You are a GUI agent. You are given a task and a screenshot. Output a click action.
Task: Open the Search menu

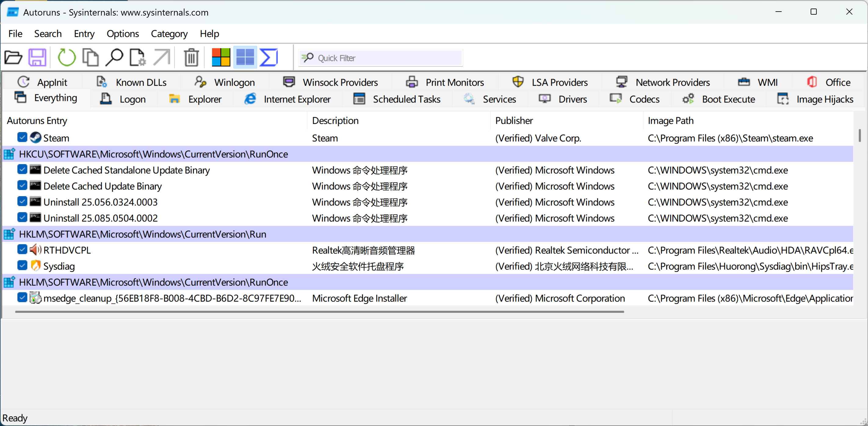[x=48, y=34]
